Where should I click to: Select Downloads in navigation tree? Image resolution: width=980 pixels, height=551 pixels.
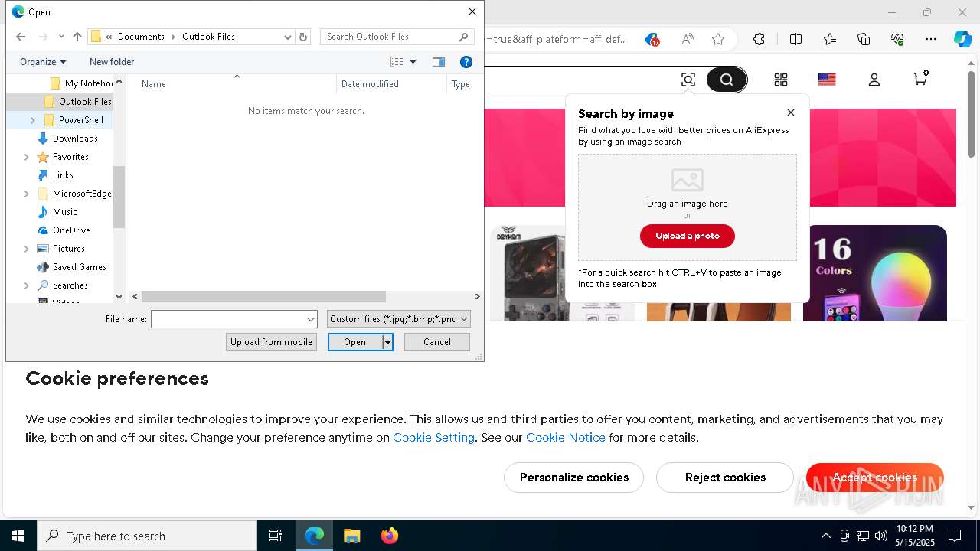pos(68,139)
